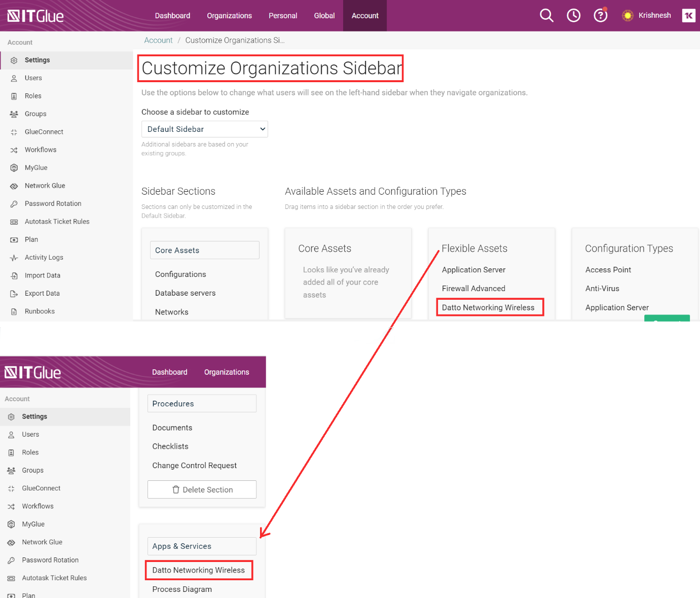The height and width of the screenshot is (598, 700).
Task: Click the Apps & Services section name field
Action: 202,546
